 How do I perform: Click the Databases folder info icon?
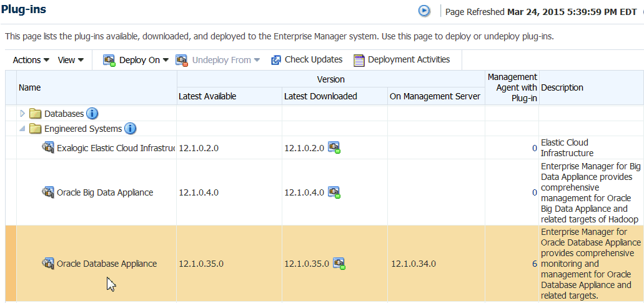(92, 114)
